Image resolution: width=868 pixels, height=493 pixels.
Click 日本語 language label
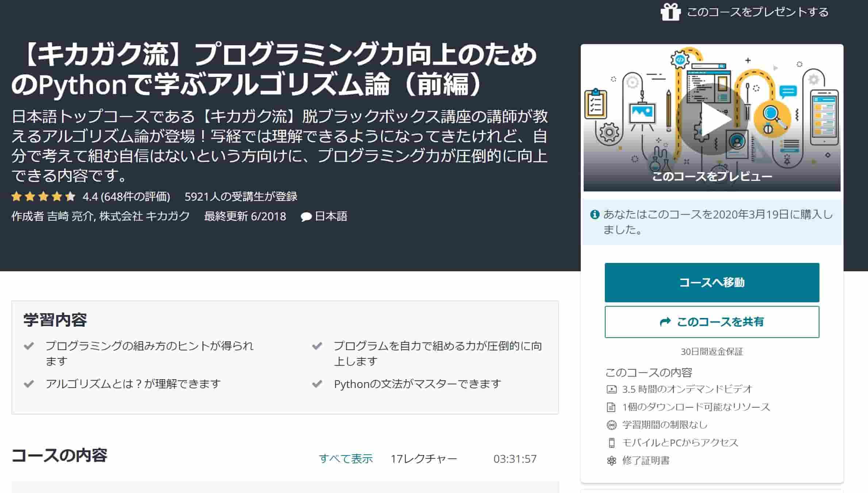pos(331,216)
